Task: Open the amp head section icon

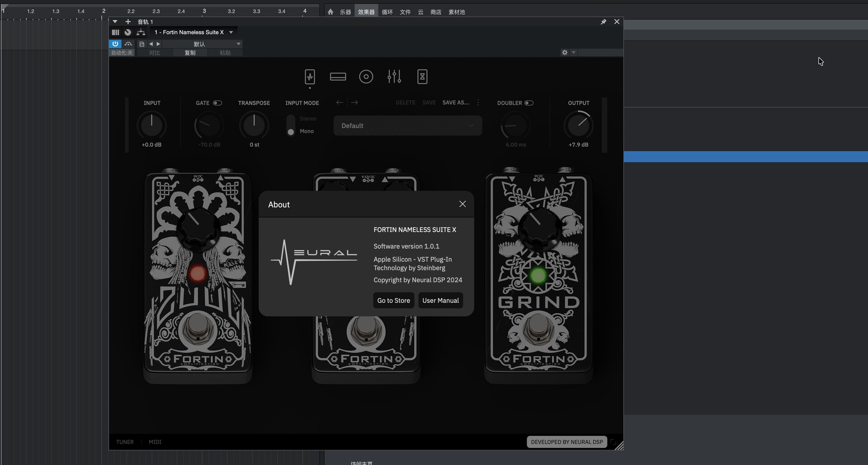Action: (338, 77)
